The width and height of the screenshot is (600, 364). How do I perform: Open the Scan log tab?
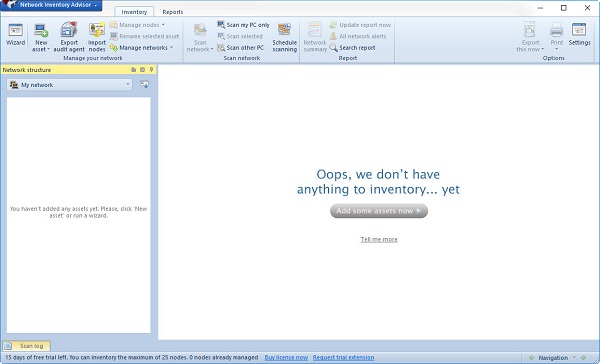[x=26, y=346]
